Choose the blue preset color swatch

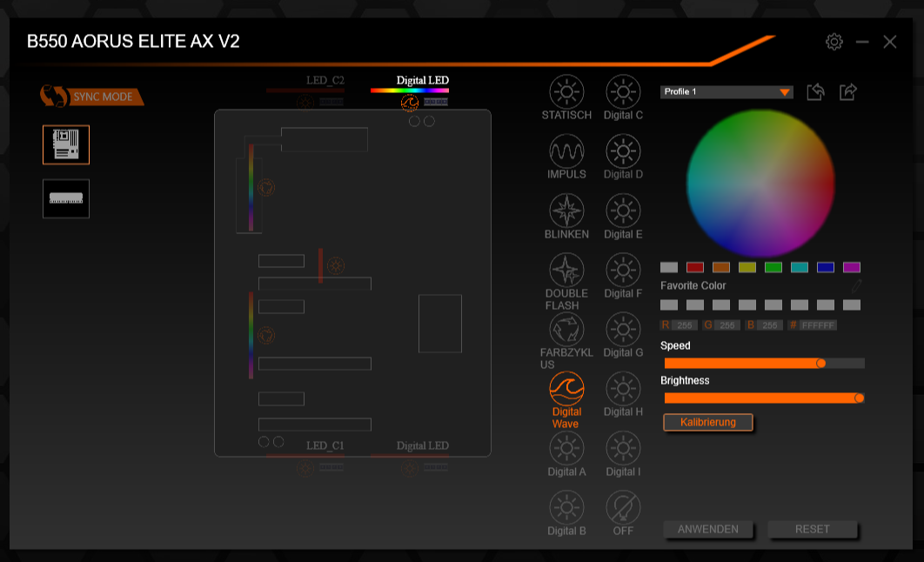[826, 267]
